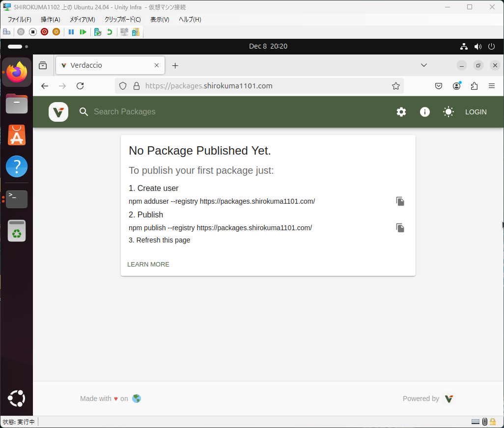
Task: Open the extensions puzzle icon
Action: [x=474, y=86]
